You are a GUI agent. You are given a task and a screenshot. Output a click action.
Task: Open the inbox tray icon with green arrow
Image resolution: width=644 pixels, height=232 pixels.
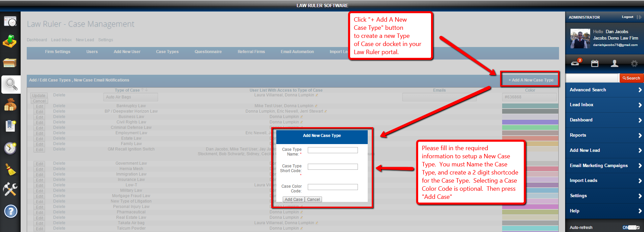coord(10,41)
